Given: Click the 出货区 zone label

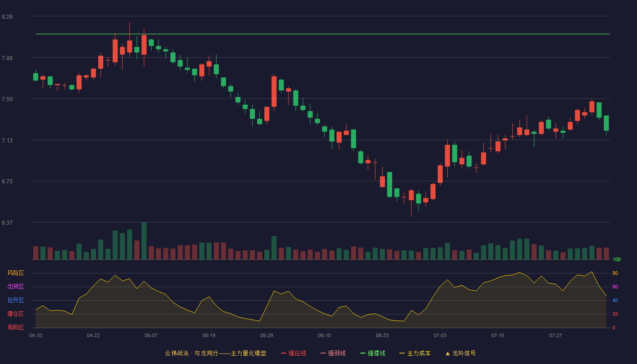Looking at the screenshot, I should [16, 287].
